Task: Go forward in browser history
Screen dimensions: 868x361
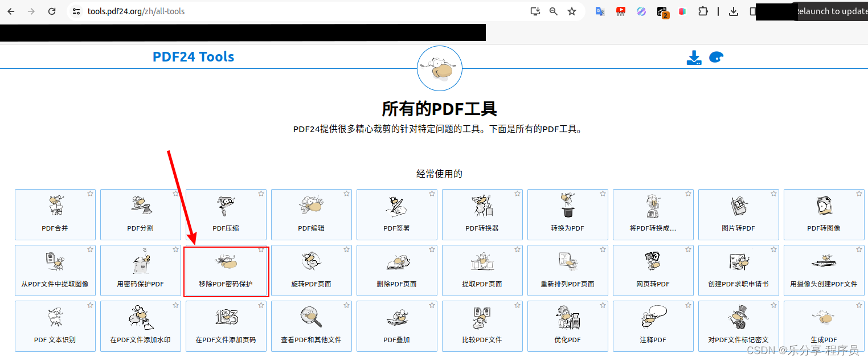Action: (x=31, y=11)
